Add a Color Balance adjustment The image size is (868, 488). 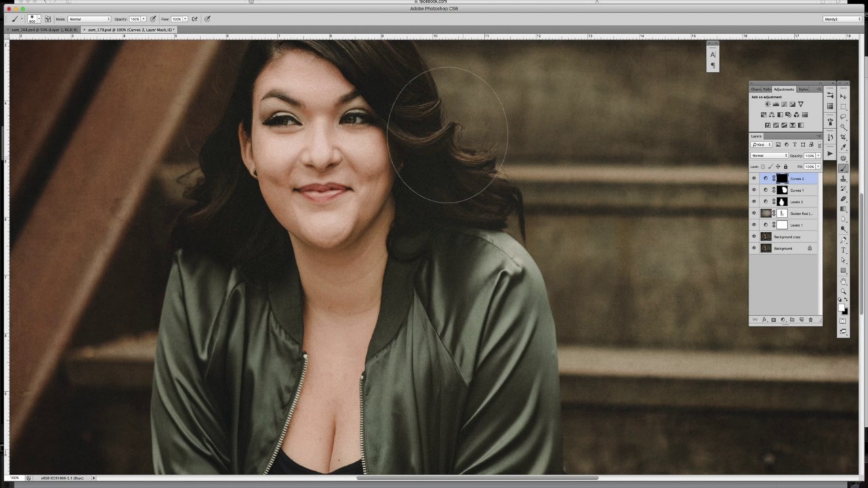click(x=772, y=115)
